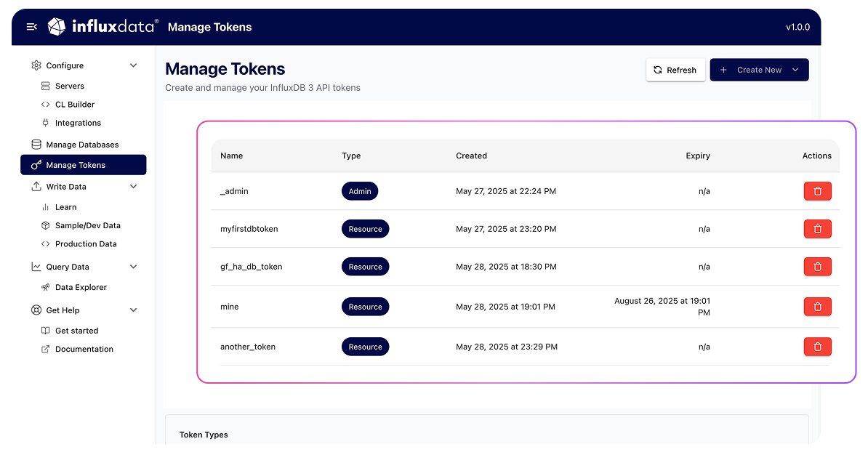Click the key icon beside Manage Tokens
The width and height of the screenshot is (868, 468).
(x=36, y=165)
